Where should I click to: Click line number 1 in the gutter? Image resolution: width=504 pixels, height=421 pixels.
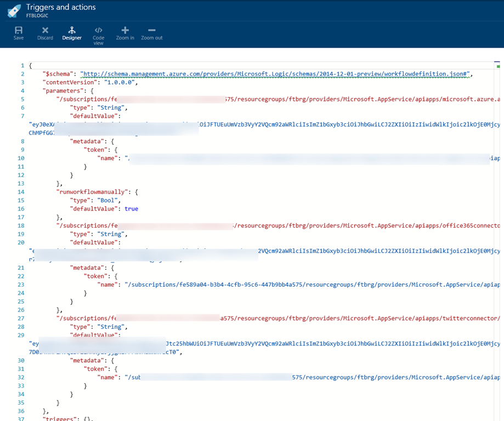point(22,65)
